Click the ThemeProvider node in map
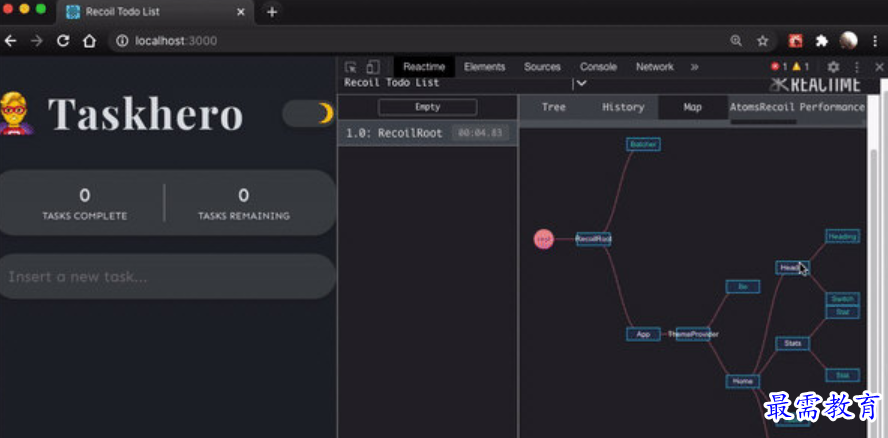 [693, 334]
